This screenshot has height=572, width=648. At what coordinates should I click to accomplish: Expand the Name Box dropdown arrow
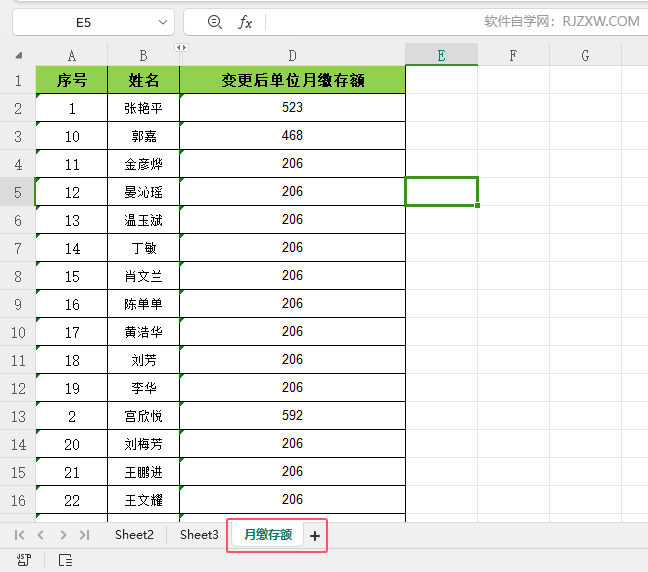click(163, 22)
